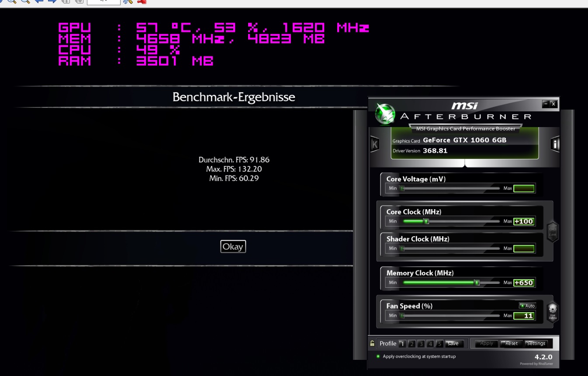The height and width of the screenshot is (376, 588).
Task: Click the Max. FPS: 132.20 result
Action: (x=234, y=169)
